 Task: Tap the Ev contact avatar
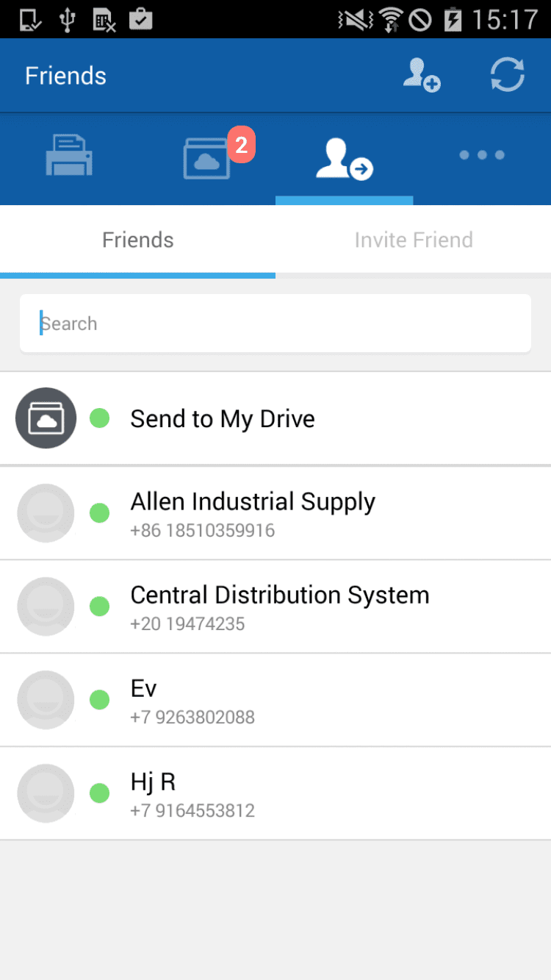coord(46,700)
